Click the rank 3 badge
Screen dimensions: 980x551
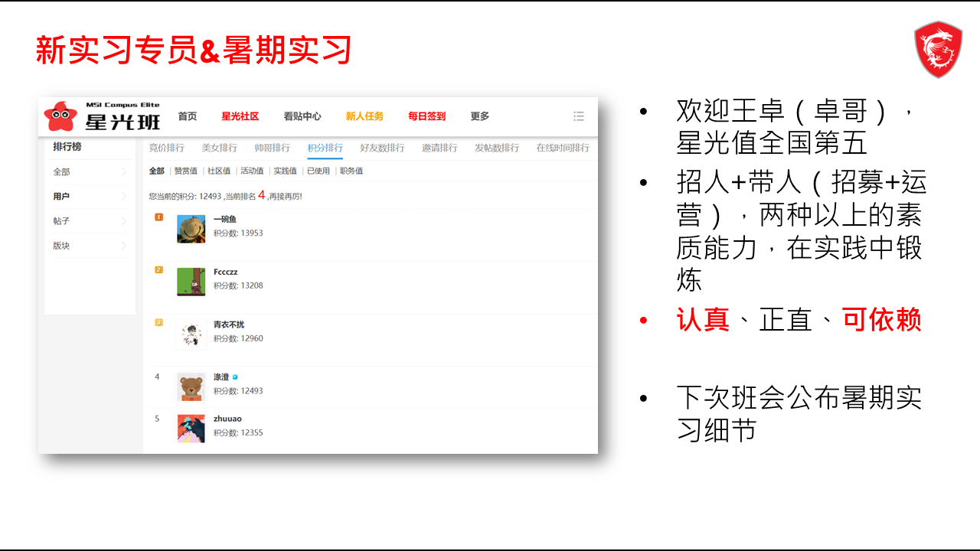click(158, 322)
